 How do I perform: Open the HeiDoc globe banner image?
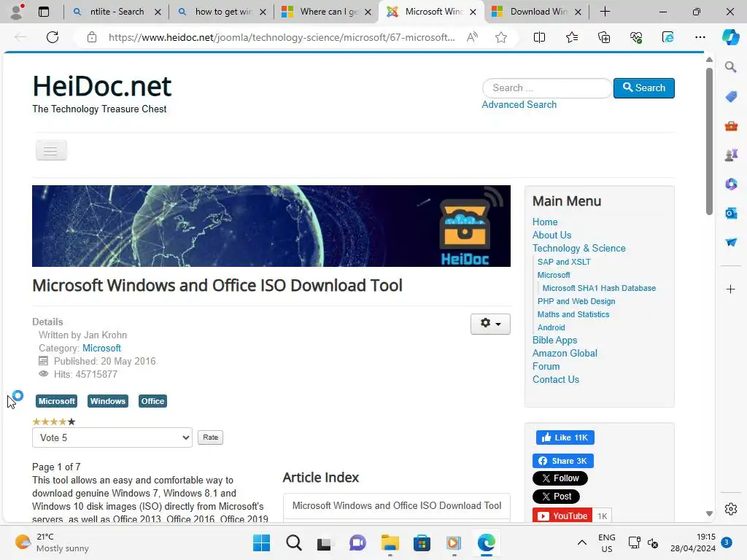pyautogui.click(x=271, y=226)
